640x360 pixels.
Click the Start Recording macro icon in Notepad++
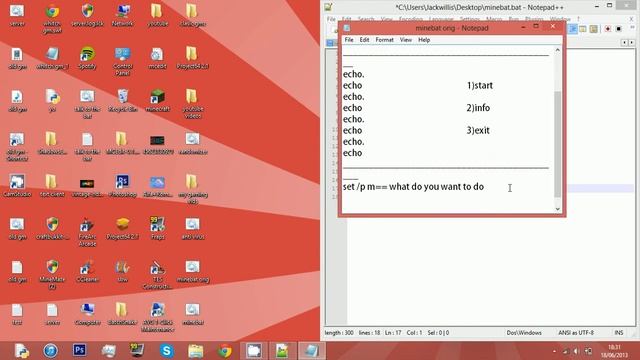click(x=608, y=29)
